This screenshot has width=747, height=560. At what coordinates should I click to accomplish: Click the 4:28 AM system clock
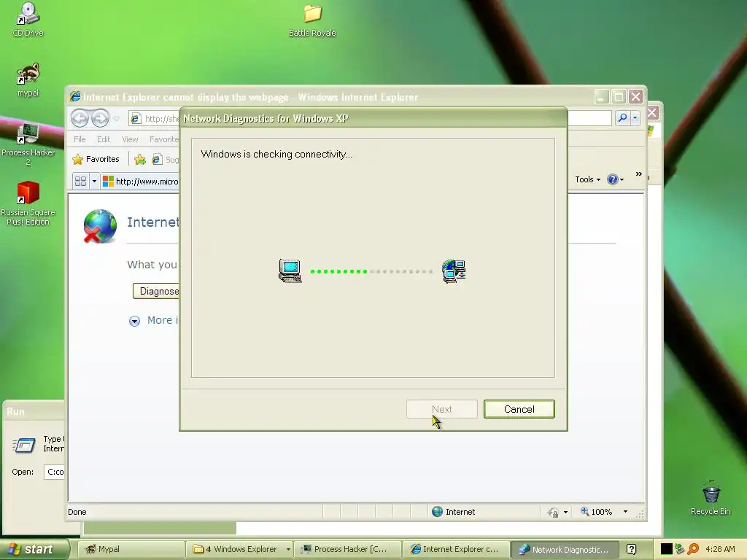[720, 549]
